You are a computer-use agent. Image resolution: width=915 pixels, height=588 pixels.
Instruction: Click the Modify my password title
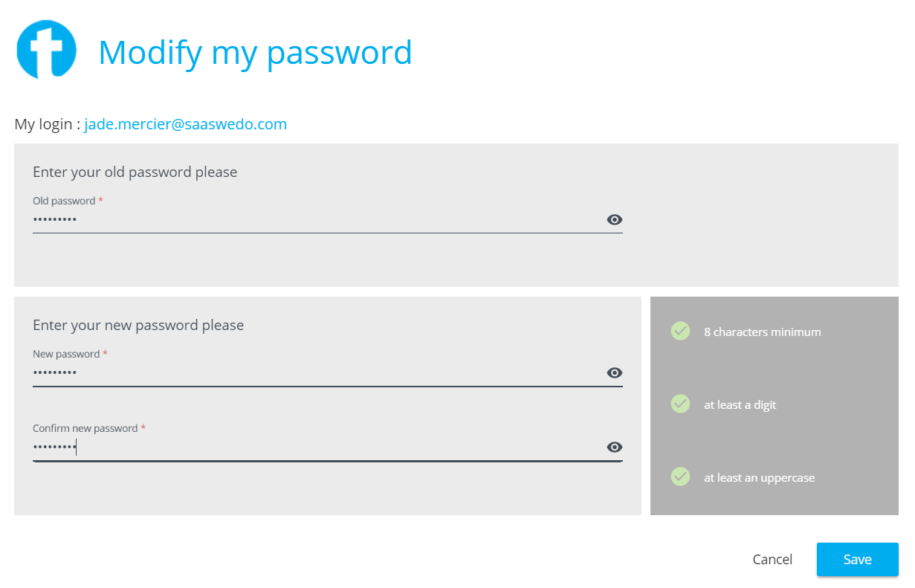click(x=255, y=52)
